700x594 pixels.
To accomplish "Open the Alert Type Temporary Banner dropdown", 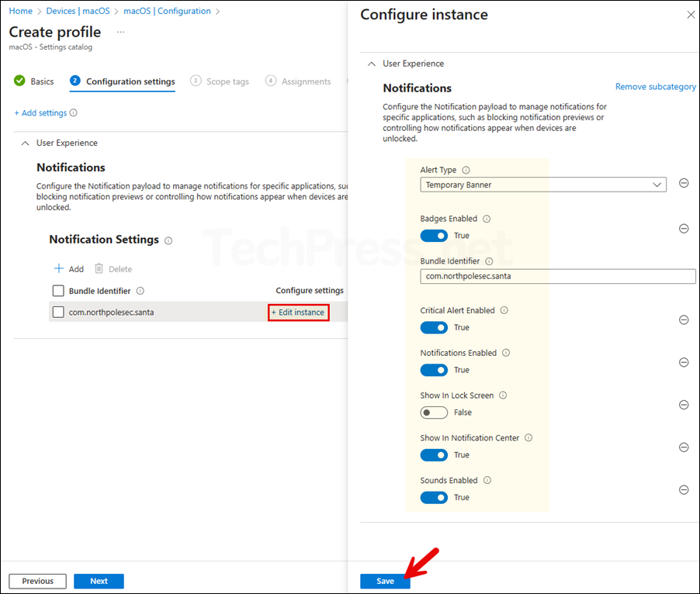I will pyautogui.click(x=543, y=185).
